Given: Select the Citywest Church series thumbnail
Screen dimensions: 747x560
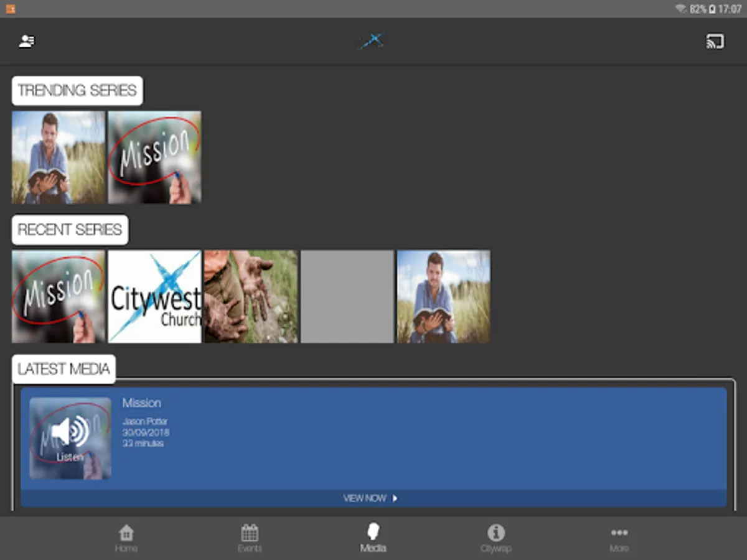Looking at the screenshot, I should click(154, 297).
